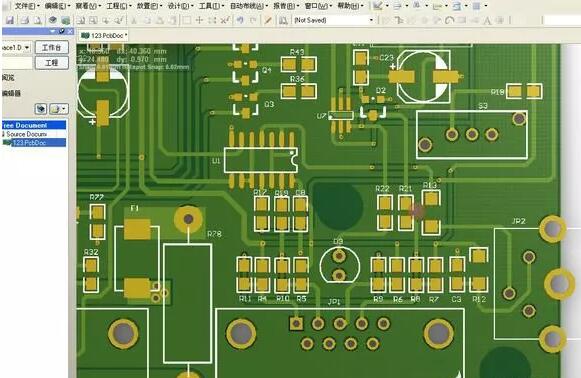Open the 放置(P) menu
The height and width of the screenshot is (378, 581).
149,6
